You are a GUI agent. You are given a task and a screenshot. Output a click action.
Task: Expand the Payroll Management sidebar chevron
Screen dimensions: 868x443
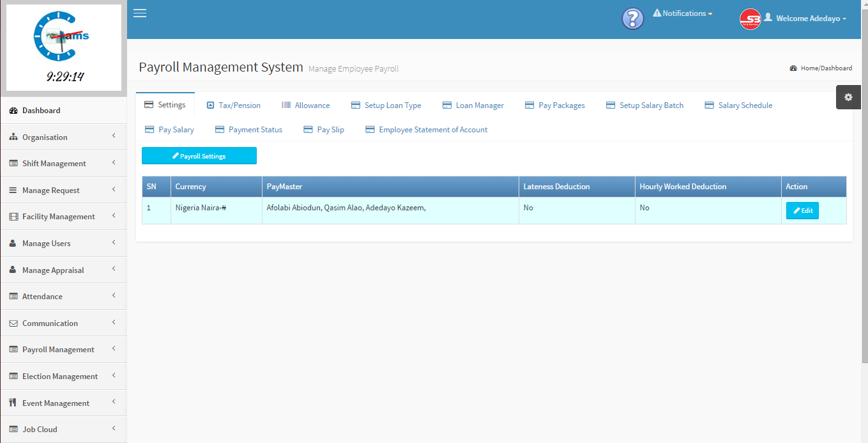click(114, 348)
